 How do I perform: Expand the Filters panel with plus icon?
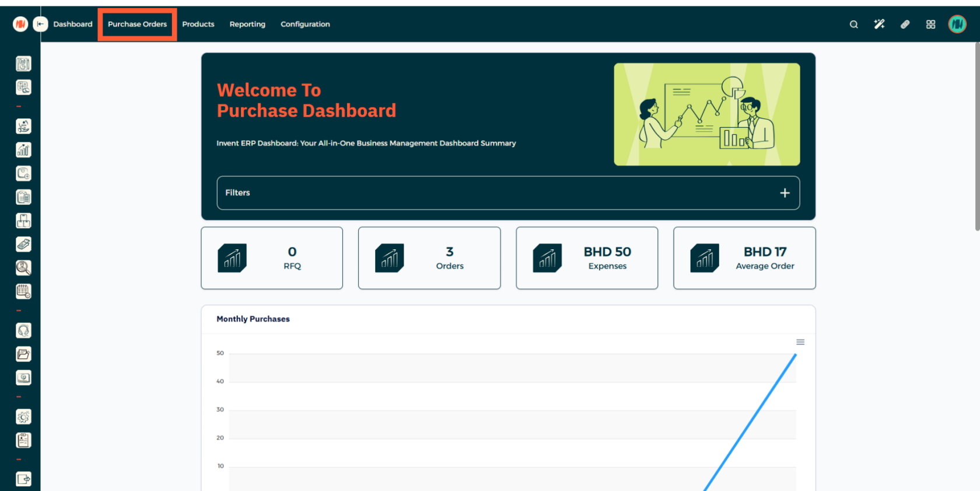point(785,193)
